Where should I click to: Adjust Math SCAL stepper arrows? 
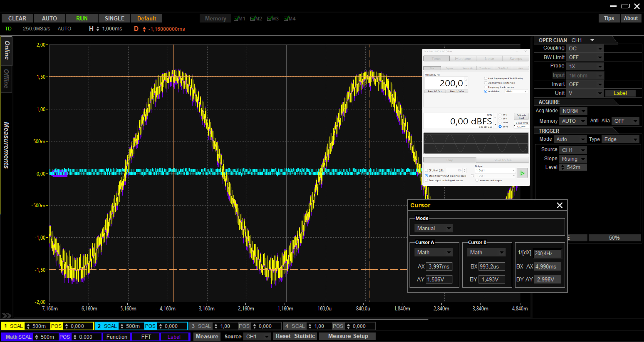(x=37, y=337)
